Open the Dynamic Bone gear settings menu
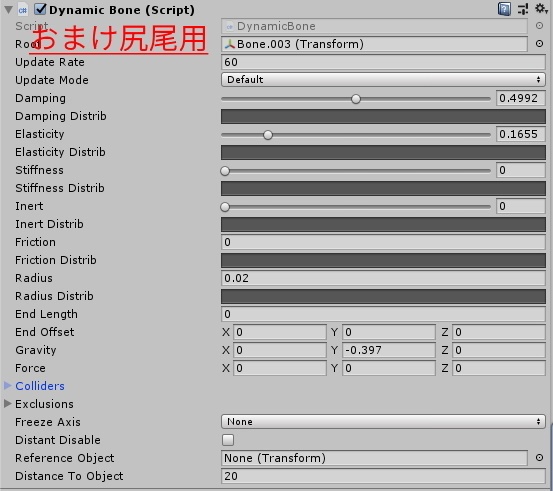Screen dimensions: 553x491 click(x=541, y=8)
